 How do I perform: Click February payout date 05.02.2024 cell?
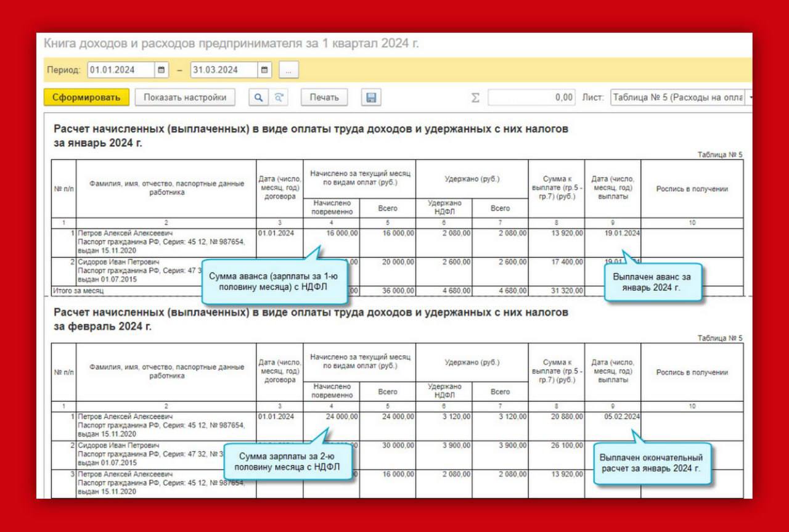point(621,417)
